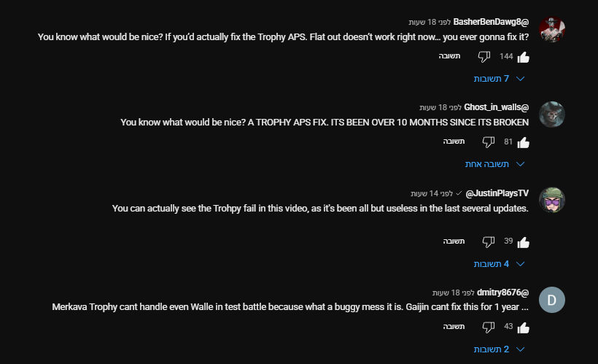Viewport: 598px width, 364px height.
Task: Expand 4 replies under JustinPlaysTV's comment
Action: [500, 263]
